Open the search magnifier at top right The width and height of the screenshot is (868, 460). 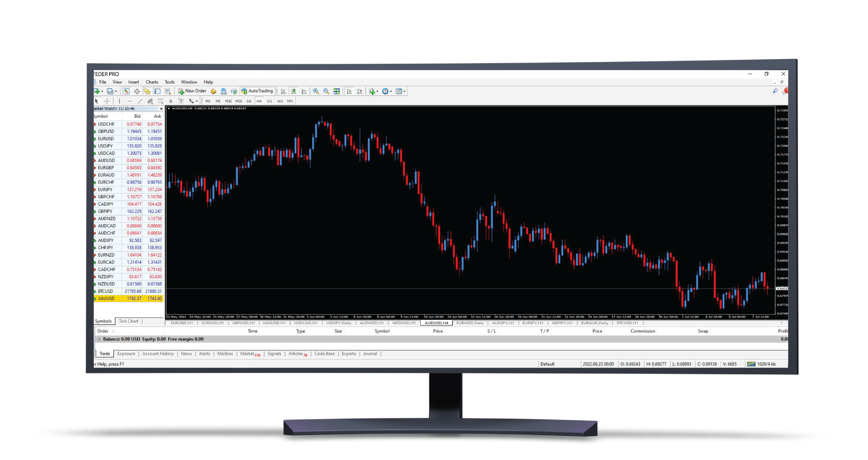tap(775, 91)
